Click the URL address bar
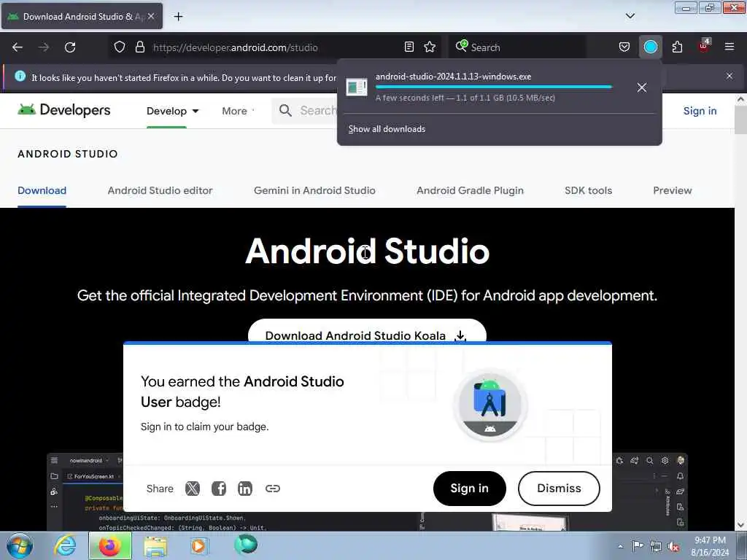 pos(276,47)
